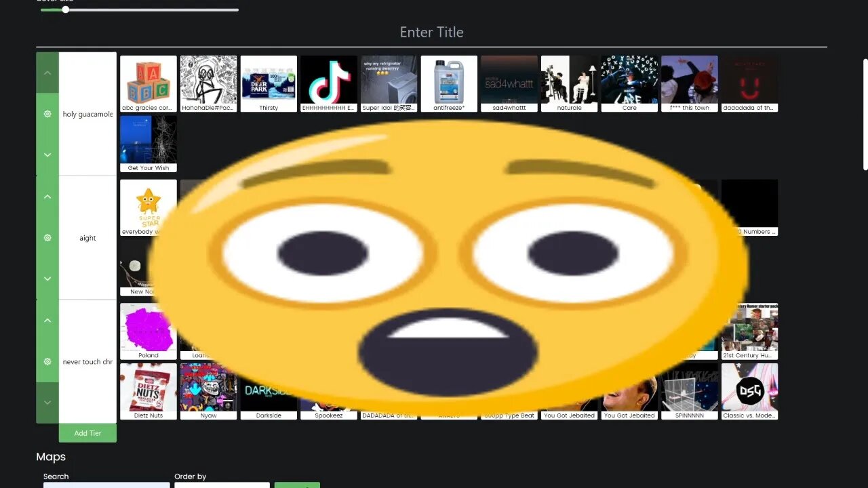Adjust the cover size slider handle

point(66,9)
